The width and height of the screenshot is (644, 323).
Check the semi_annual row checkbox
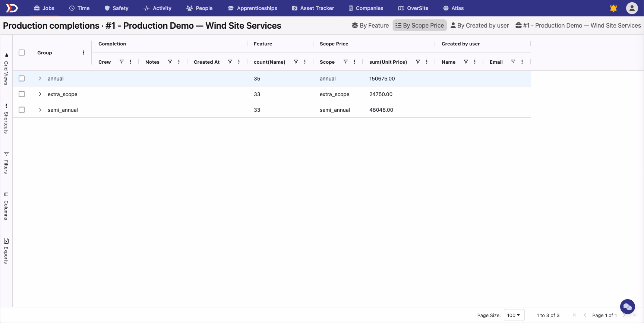click(x=22, y=110)
